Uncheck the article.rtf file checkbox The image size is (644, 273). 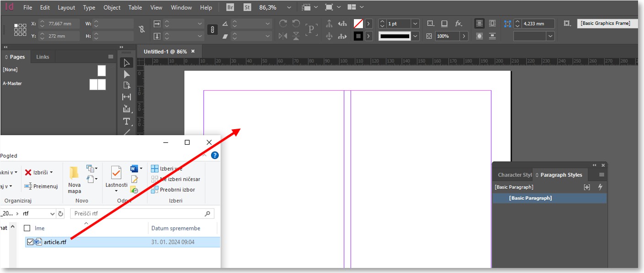[30, 242]
